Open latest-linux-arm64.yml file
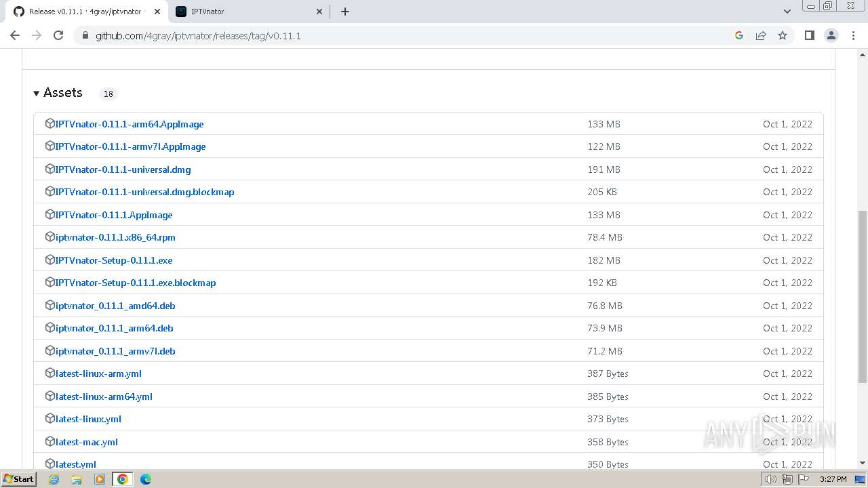The width and height of the screenshot is (868, 488). tap(104, 396)
